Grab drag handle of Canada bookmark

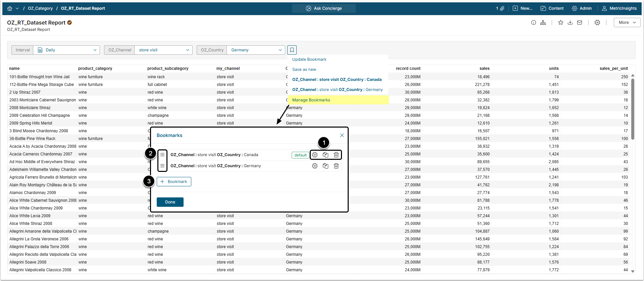point(162,155)
